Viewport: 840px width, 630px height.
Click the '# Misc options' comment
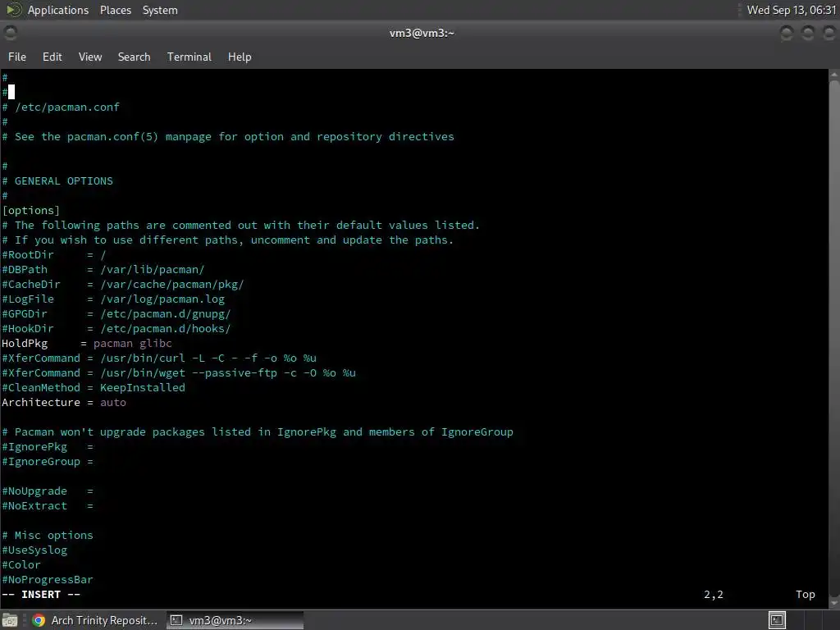[47, 535]
